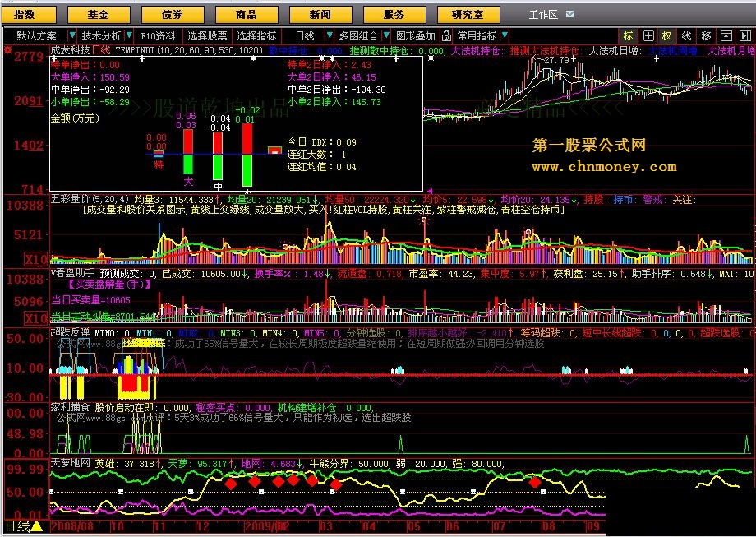Image resolution: width=756 pixels, height=537 pixels.
Task: Expand the 多图组合 dropdown arrow
Action: (386, 35)
